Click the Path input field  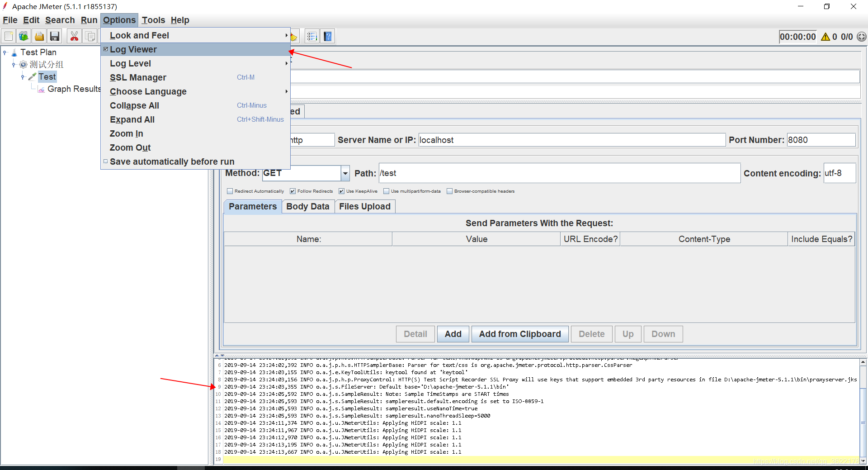point(560,173)
